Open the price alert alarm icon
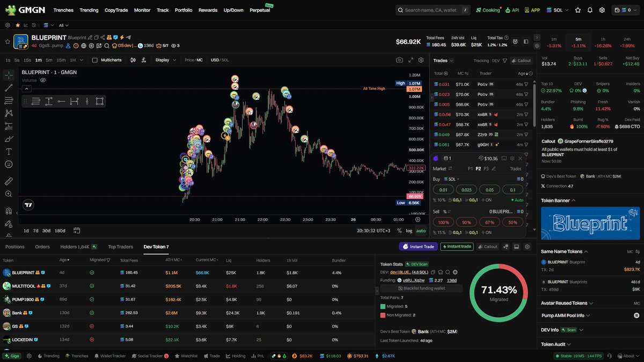Viewport: 644px width, 362px height. click(x=515, y=41)
